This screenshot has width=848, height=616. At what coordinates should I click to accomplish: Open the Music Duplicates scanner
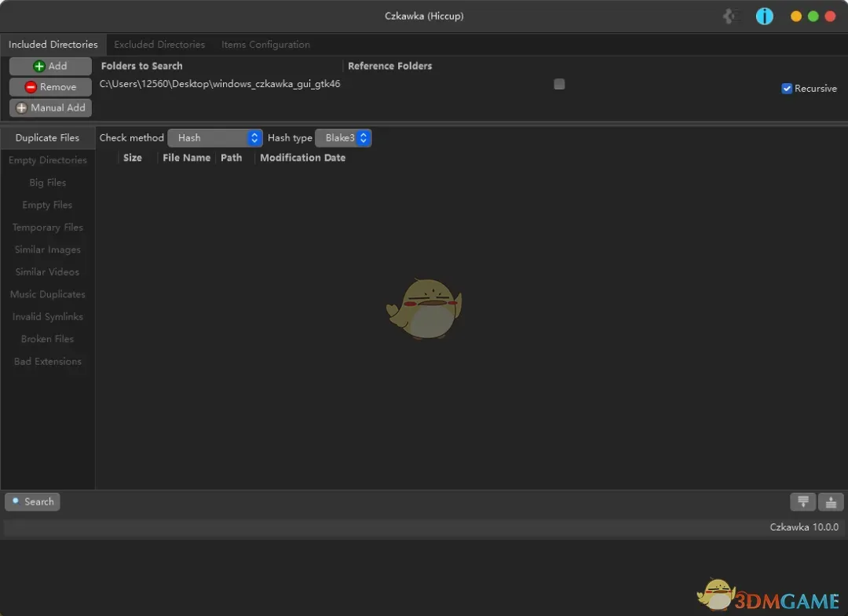pos(47,294)
